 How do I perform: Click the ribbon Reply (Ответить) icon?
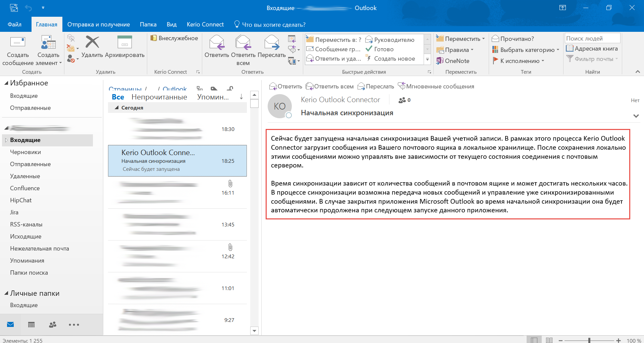pos(217,43)
